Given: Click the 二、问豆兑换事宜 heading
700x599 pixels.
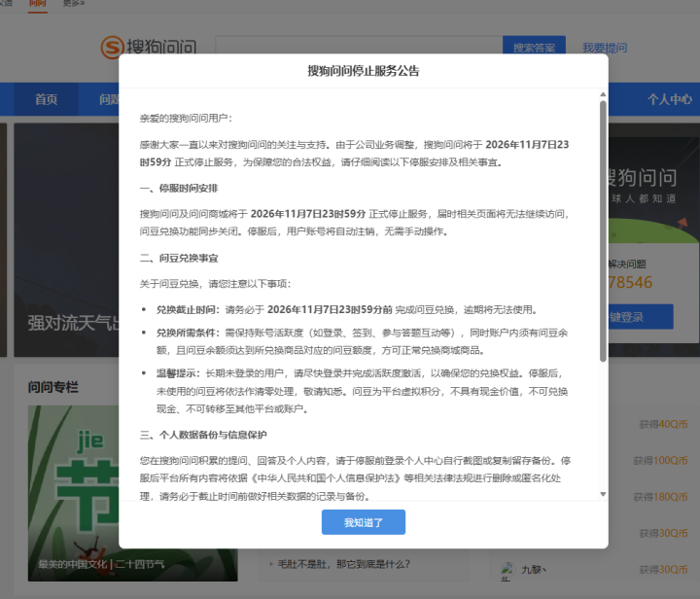Looking at the screenshot, I should pos(179,258).
